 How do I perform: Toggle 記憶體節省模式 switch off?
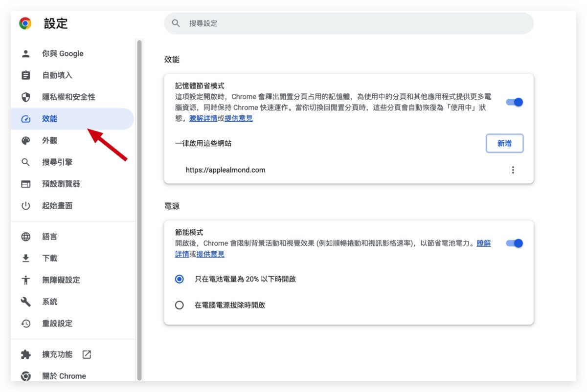point(515,102)
